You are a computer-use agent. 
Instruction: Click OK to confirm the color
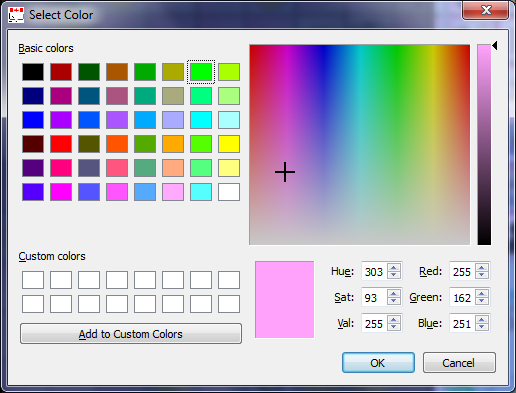point(378,363)
